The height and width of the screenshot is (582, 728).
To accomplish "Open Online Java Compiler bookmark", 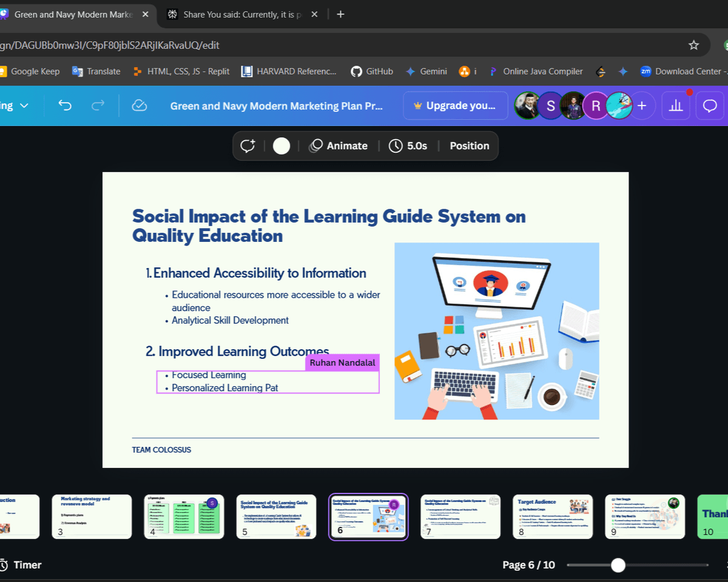I will (x=536, y=72).
